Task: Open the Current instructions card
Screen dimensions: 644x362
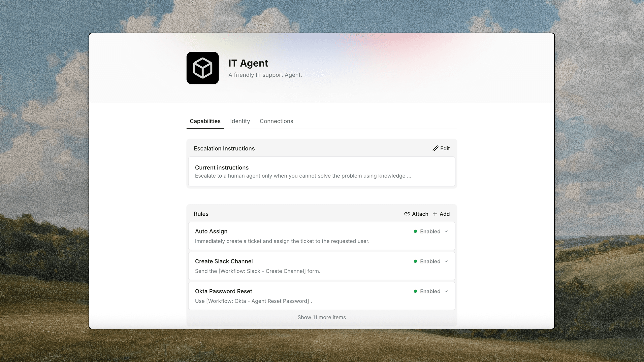Action: coord(322,172)
